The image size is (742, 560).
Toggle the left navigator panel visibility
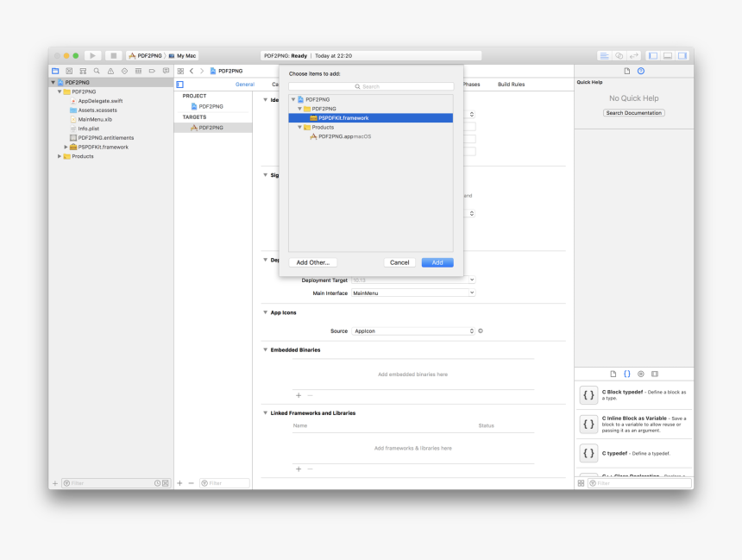click(x=654, y=55)
